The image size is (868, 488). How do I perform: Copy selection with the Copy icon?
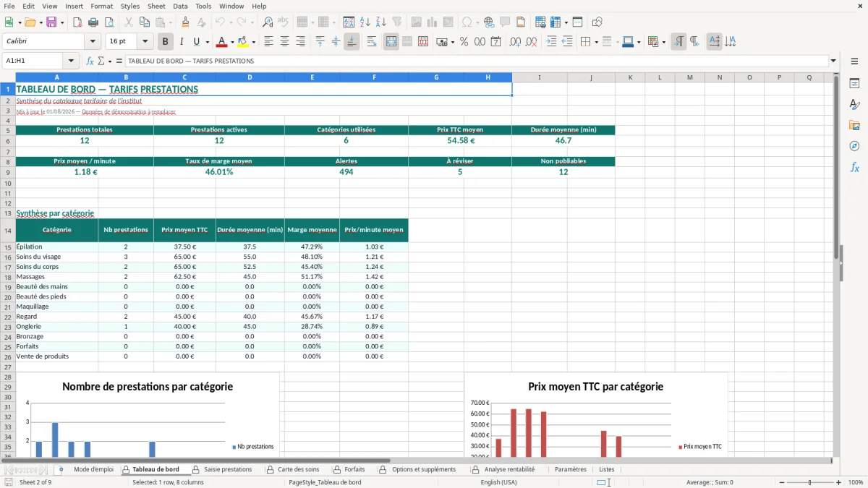pyautogui.click(x=144, y=22)
